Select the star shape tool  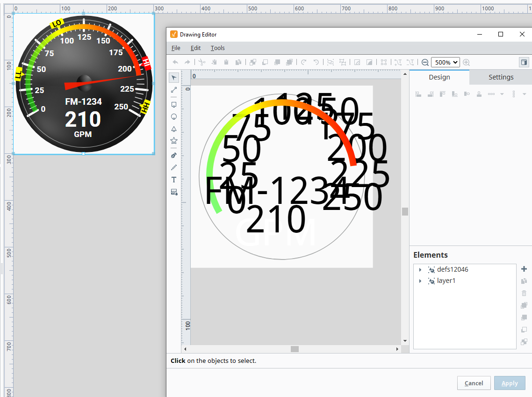(174, 140)
